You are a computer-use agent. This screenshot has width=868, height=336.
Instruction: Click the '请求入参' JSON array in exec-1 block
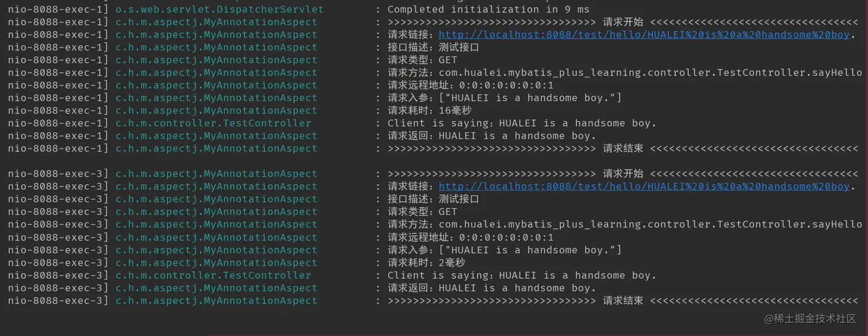click(x=530, y=98)
